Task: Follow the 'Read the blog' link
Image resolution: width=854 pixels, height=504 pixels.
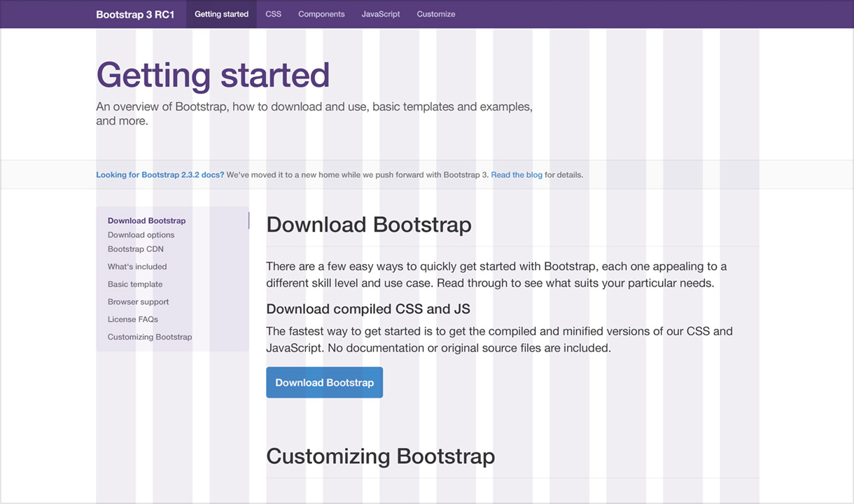Action: [517, 175]
